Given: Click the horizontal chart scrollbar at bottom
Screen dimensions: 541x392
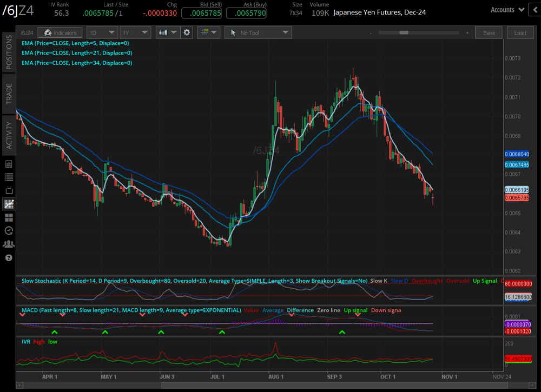Looking at the screenshot, I should click(x=270, y=386).
